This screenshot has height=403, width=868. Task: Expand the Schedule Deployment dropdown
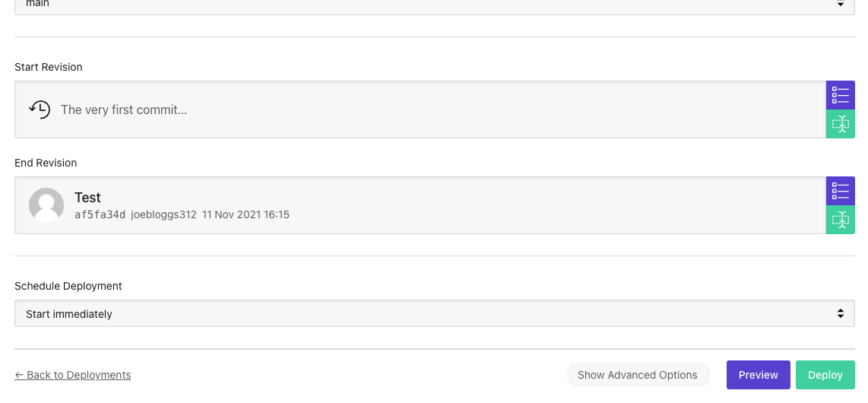pyautogui.click(x=434, y=313)
